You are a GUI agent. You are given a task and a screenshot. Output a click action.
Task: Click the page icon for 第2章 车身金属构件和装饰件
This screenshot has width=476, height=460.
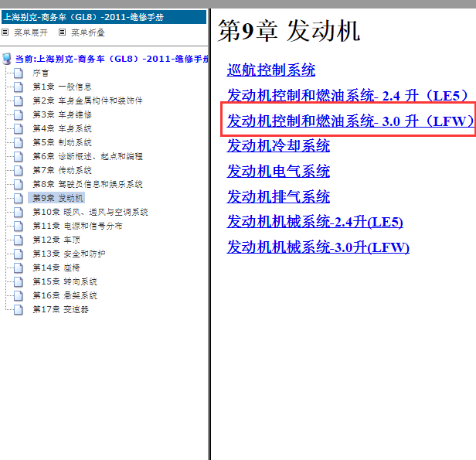point(19,101)
